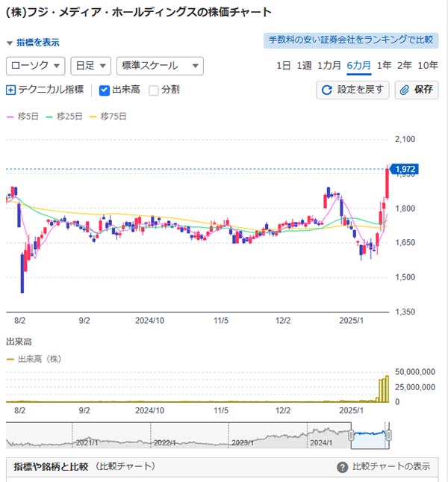The width and height of the screenshot is (448, 482).
Task: Select the 10年 period tab
Action: point(428,66)
